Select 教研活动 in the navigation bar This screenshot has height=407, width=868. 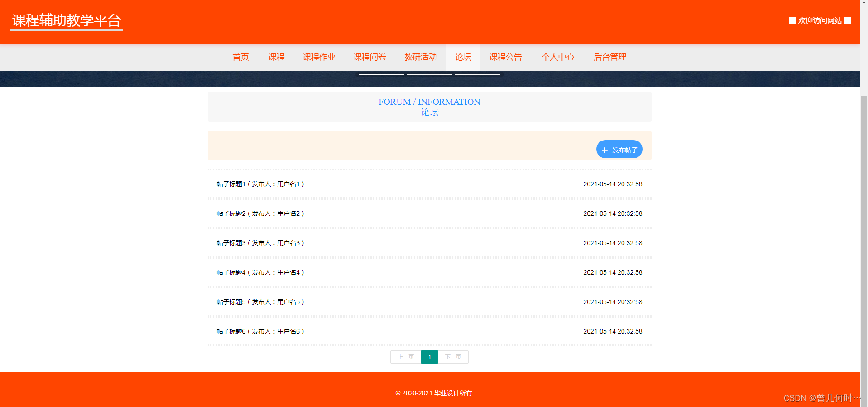421,57
